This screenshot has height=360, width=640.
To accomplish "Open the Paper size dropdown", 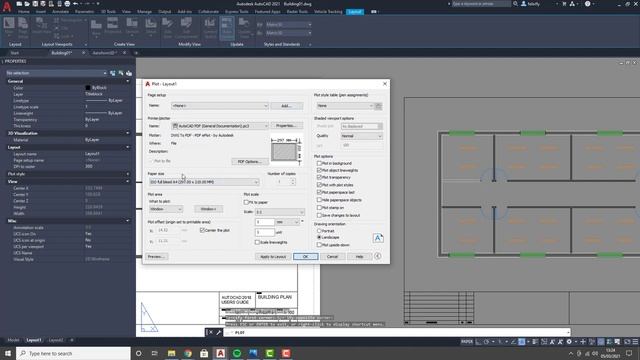I will (204, 182).
